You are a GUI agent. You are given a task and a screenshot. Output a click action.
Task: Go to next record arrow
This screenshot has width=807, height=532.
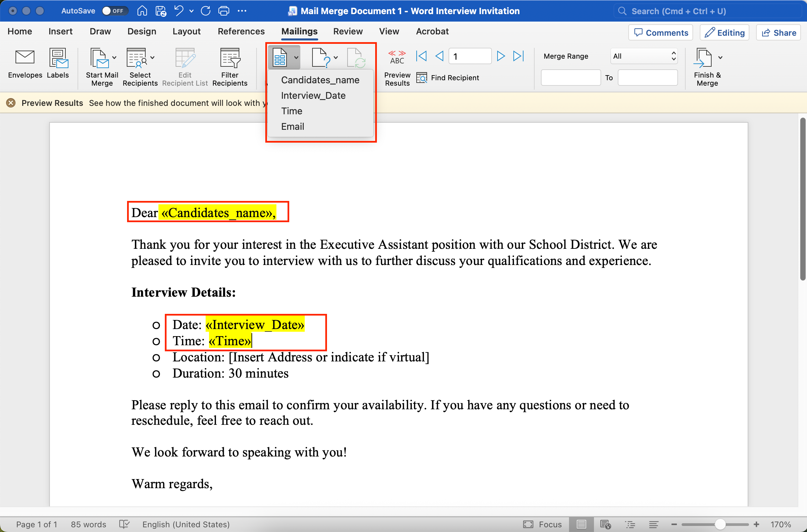pos(500,56)
